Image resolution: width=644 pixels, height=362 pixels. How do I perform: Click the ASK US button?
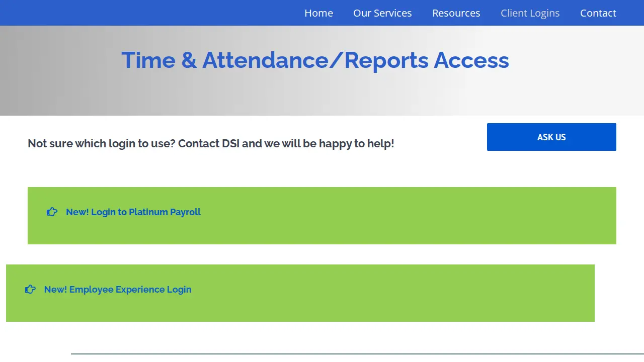coord(551,137)
